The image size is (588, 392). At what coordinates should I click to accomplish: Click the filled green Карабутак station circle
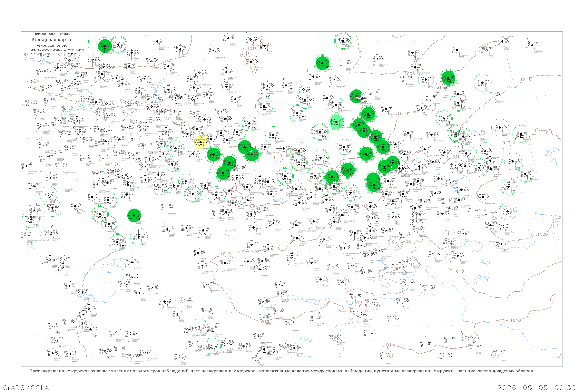coord(134,215)
